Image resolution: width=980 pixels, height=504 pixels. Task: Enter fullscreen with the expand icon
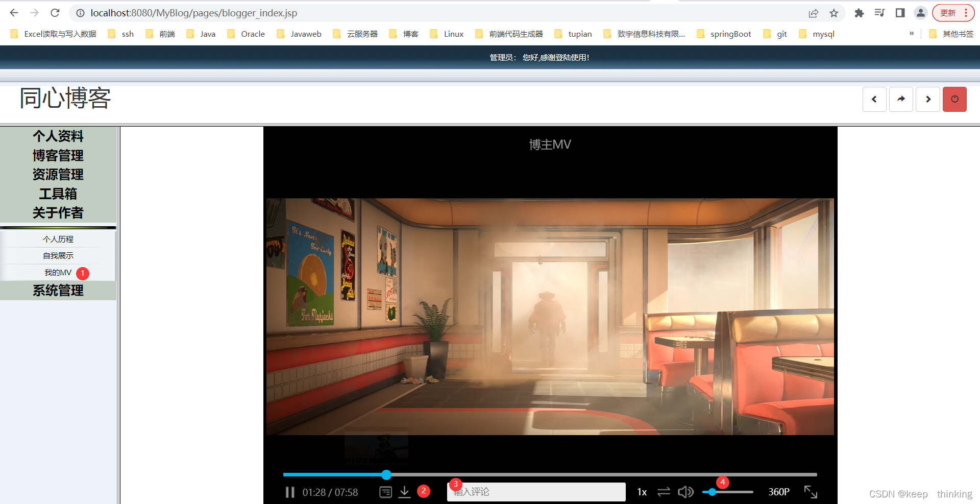811,492
